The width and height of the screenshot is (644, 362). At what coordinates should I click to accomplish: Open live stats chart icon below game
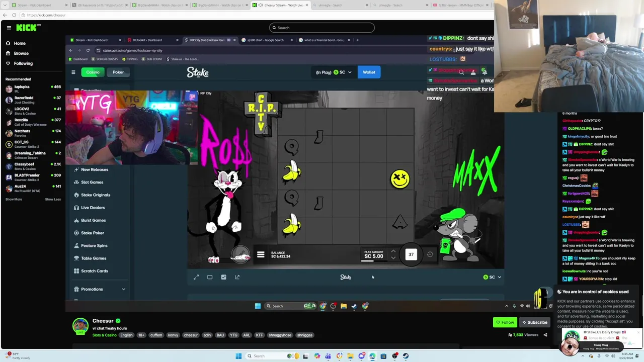[x=223, y=277]
